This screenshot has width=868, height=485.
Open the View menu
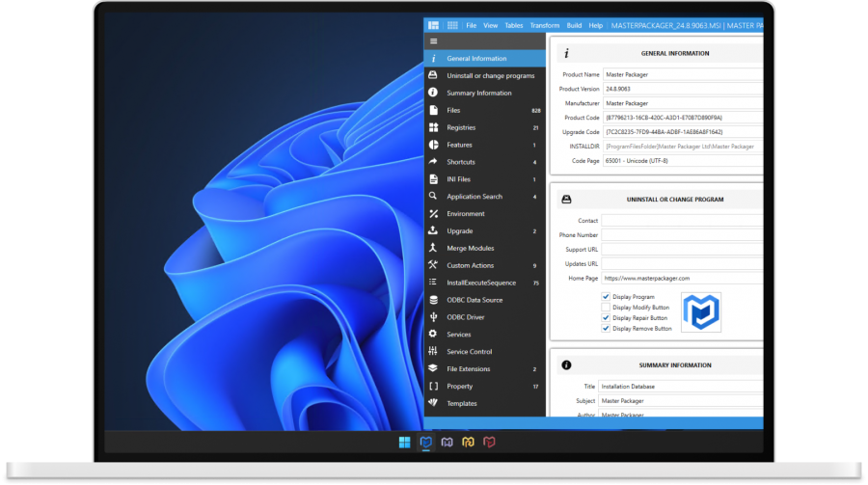pos(491,25)
